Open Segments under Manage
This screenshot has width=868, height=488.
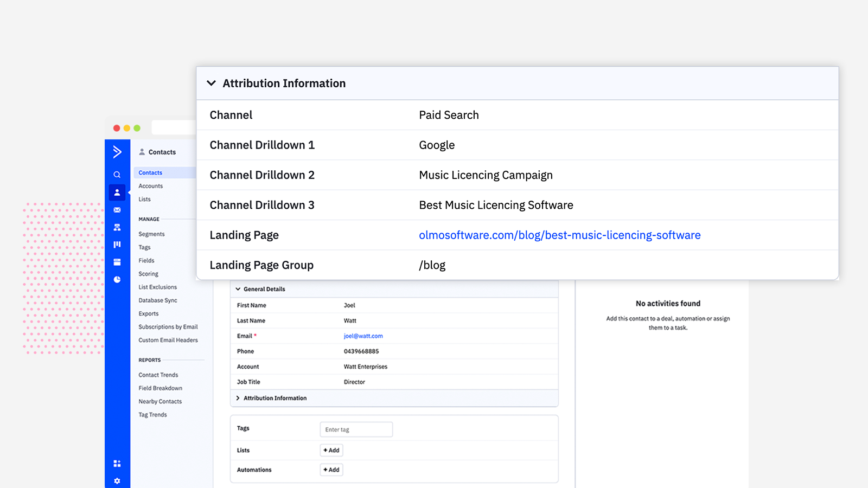coord(151,234)
